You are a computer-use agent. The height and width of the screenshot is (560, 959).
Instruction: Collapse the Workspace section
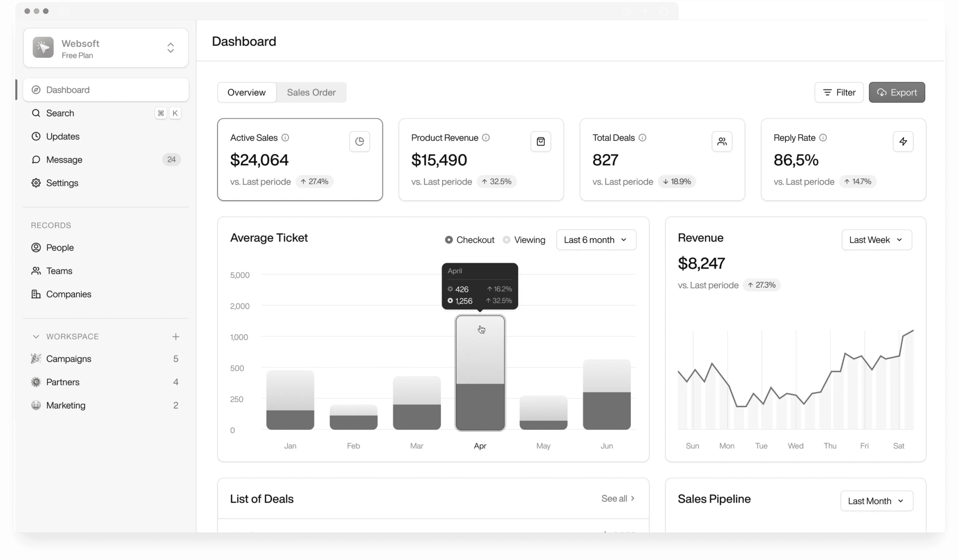coord(36,336)
